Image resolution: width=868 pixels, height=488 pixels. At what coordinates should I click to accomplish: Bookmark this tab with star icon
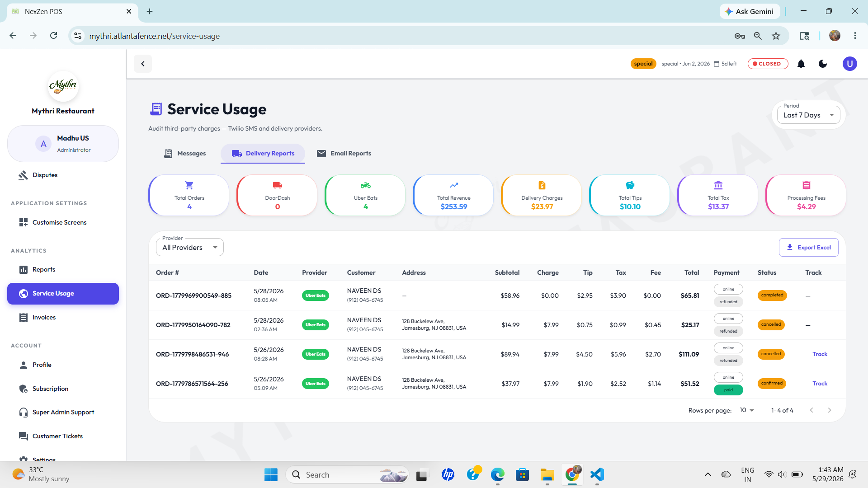776,36
